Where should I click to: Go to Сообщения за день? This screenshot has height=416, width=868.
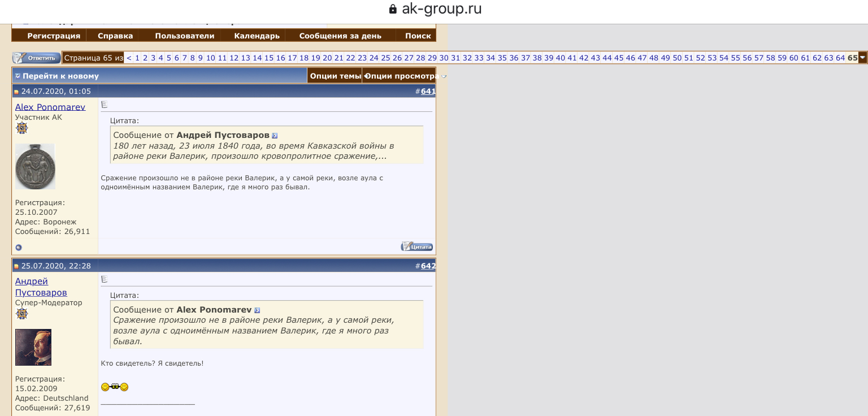tap(340, 36)
